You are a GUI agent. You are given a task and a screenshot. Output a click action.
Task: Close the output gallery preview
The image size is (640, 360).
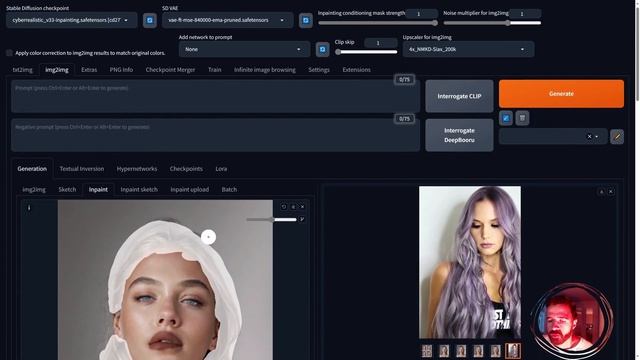coord(611,191)
